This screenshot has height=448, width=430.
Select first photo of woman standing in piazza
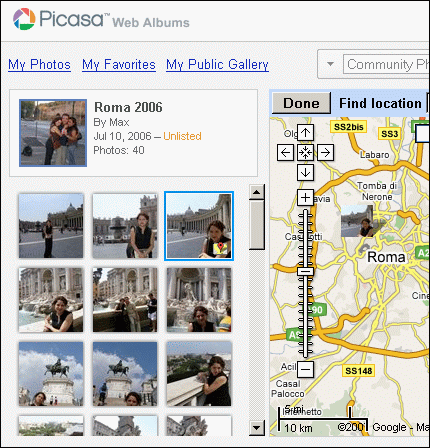(x=51, y=226)
